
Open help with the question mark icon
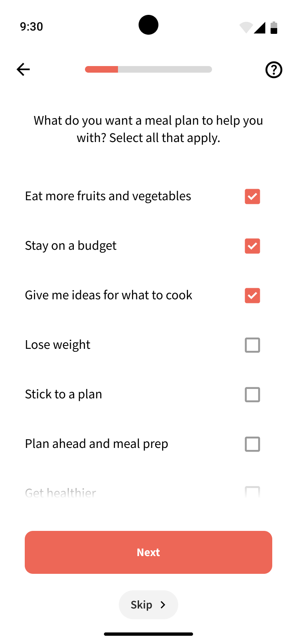pyautogui.click(x=273, y=70)
